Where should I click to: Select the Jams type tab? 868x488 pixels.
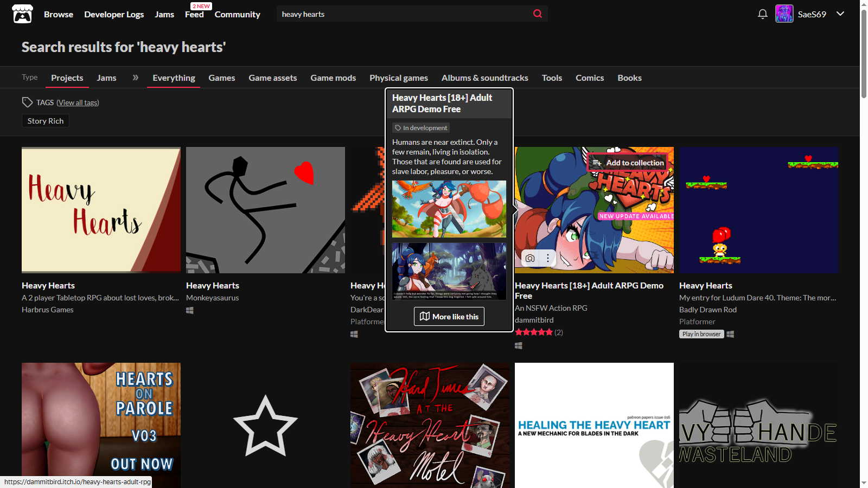pos(106,78)
